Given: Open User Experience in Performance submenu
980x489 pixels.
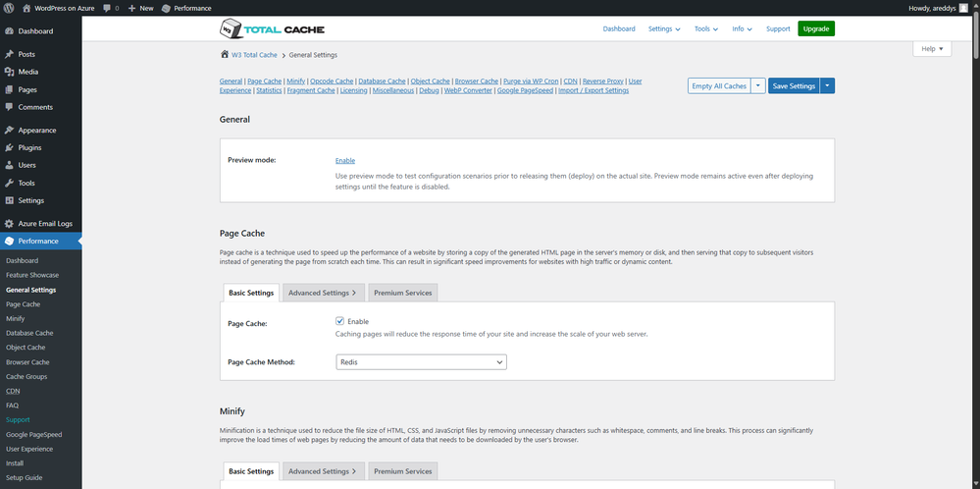Looking at the screenshot, I should coord(29,449).
